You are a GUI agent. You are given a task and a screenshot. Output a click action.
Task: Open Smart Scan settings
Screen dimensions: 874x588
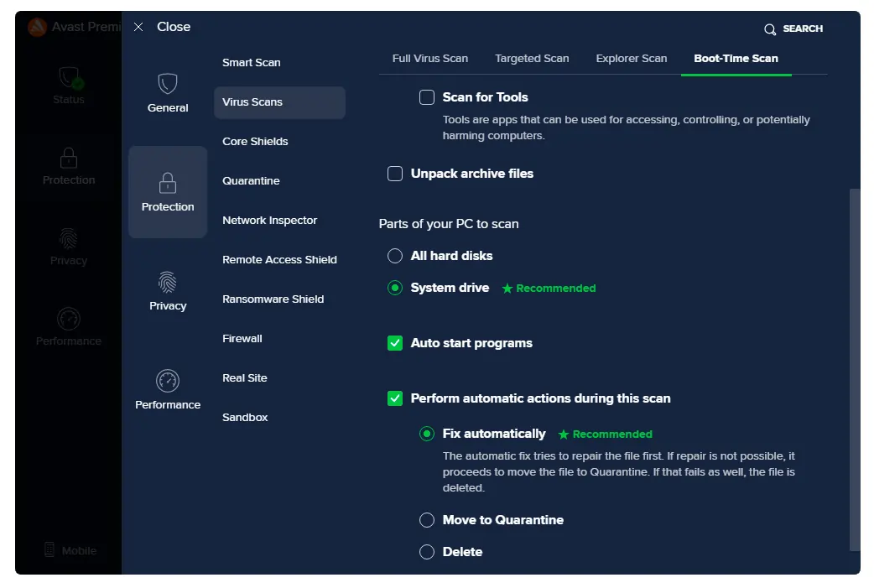(252, 62)
